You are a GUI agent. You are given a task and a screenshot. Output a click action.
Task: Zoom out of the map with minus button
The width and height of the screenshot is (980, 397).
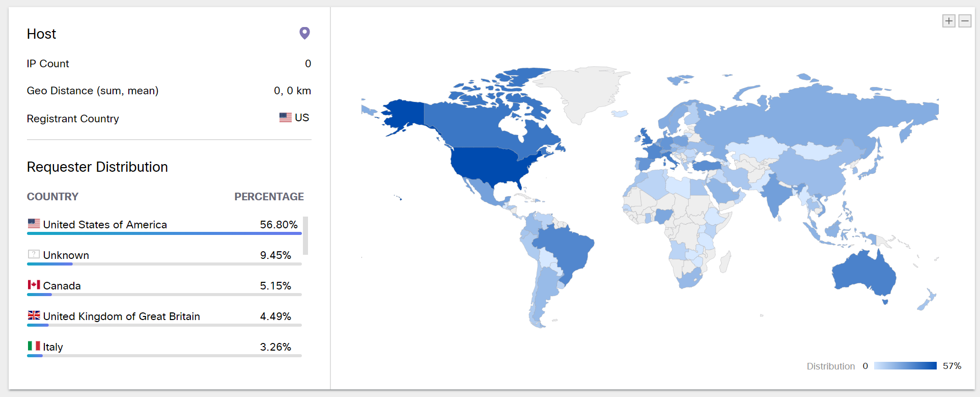pos(965,21)
